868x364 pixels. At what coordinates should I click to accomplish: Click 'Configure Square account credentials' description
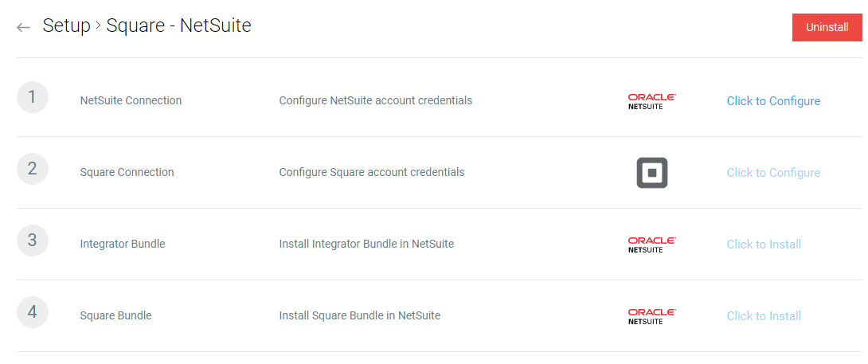[x=371, y=172]
